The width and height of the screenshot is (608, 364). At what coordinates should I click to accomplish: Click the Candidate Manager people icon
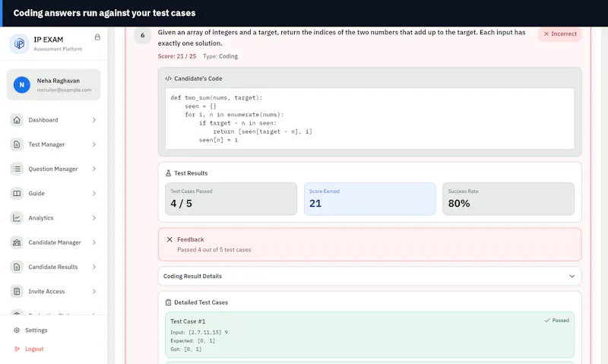[x=17, y=242]
